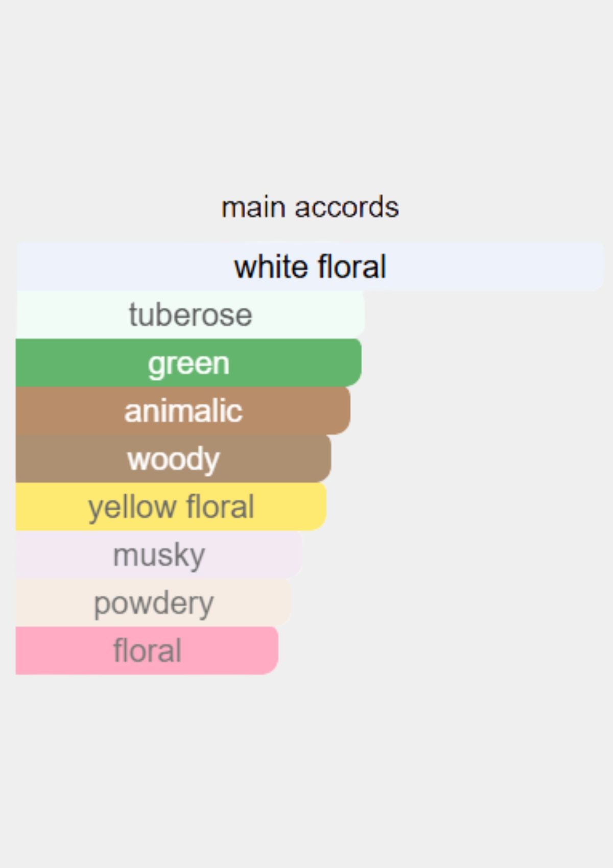Click the green accord bar

pyautogui.click(x=188, y=363)
